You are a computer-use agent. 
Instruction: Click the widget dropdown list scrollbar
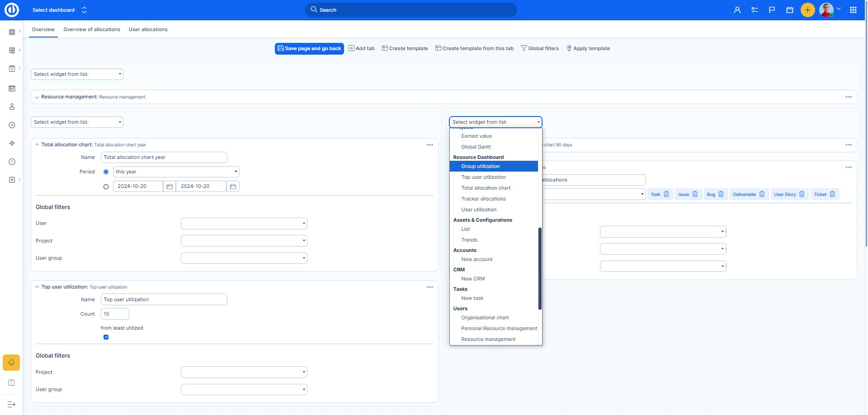540,269
